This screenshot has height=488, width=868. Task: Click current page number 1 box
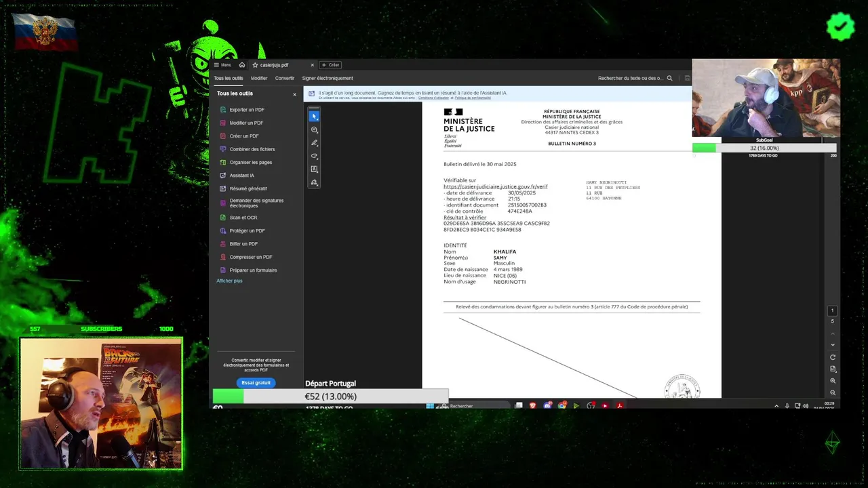(833, 311)
